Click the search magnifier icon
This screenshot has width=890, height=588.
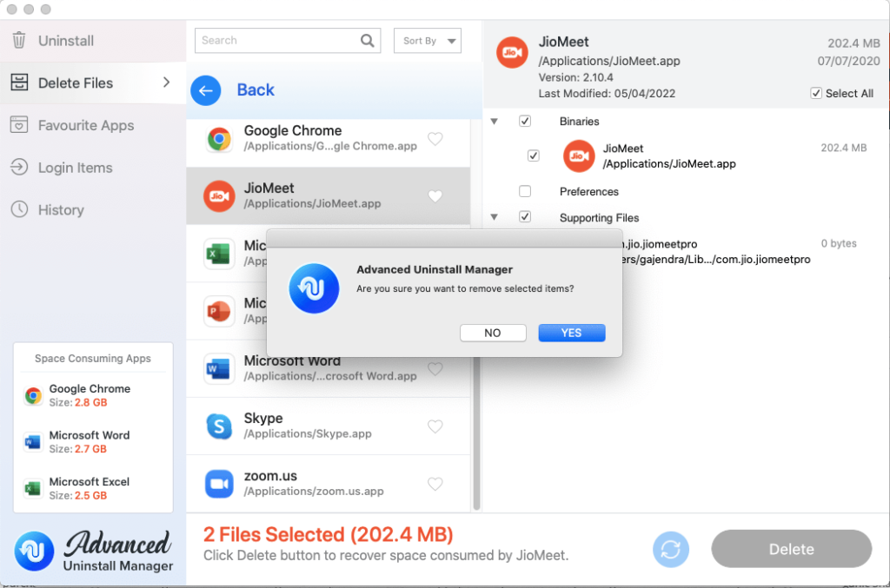point(368,40)
